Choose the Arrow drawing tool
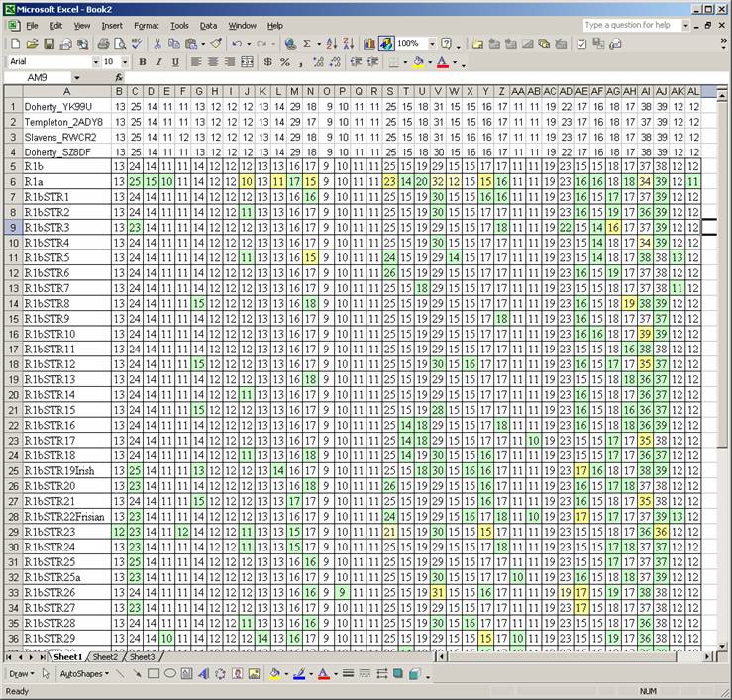This screenshot has height=700, width=732. [x=137, y=674]
